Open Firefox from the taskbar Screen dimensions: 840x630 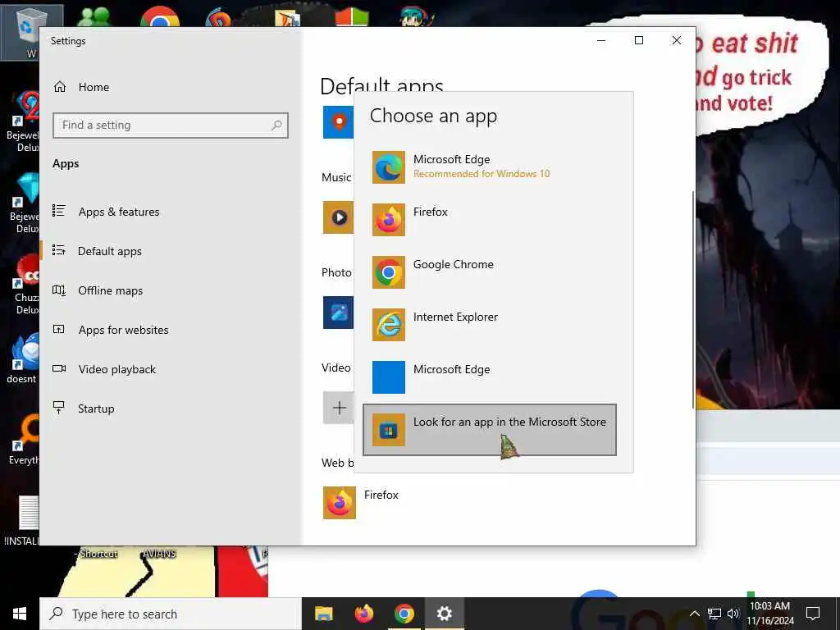pyautogui.click(x=364, y=614)
